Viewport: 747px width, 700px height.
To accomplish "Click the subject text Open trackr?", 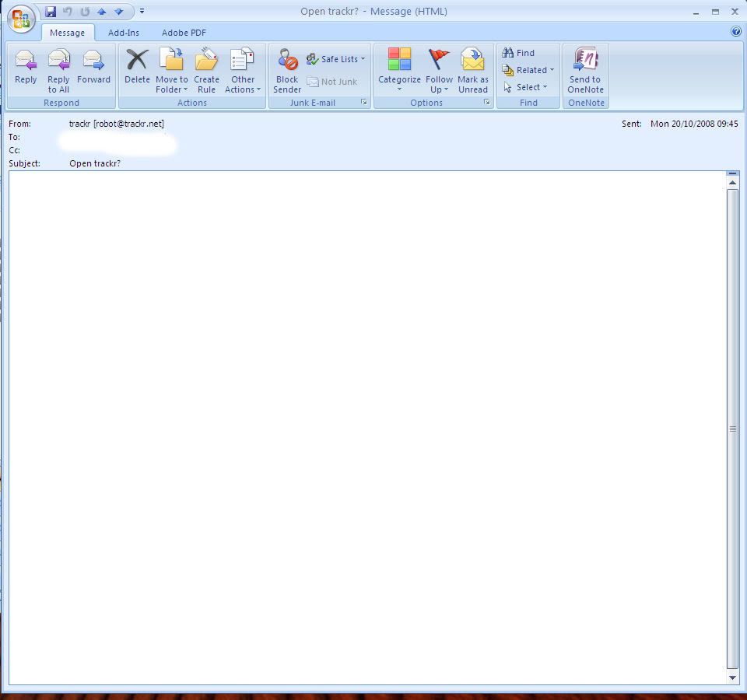I will pyautogui.click(x=95, y=163).
